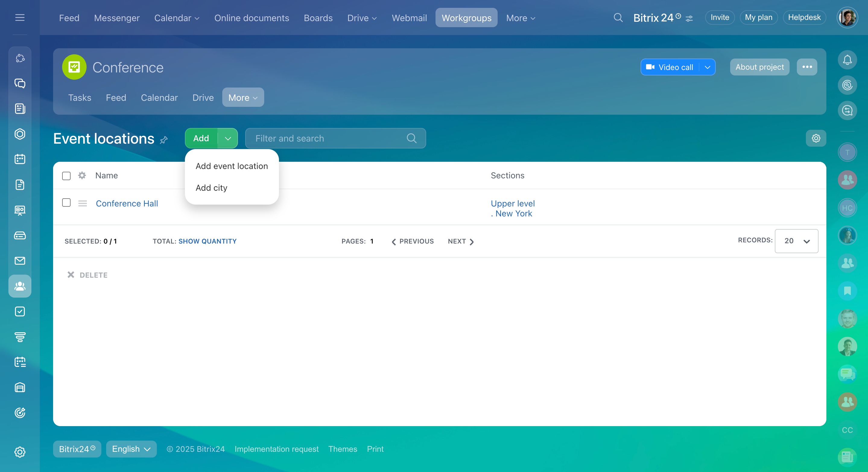Open the Records per page dropdown
Image resolution: width=868 pixels, height=472 pixels.
(x=796, y=241)
